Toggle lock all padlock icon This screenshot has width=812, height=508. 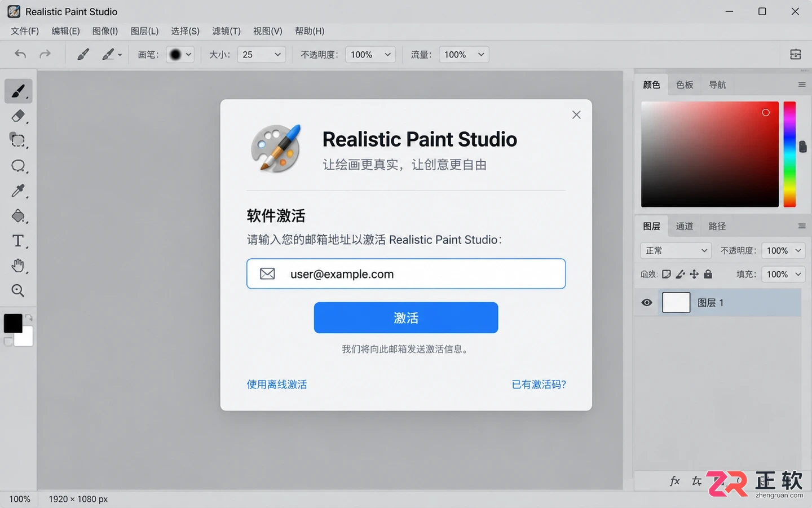[x=708, y=274]
